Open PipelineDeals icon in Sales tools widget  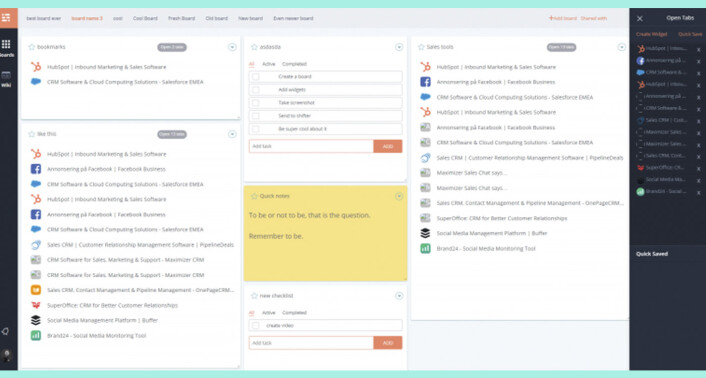click(x=425, y=158)
